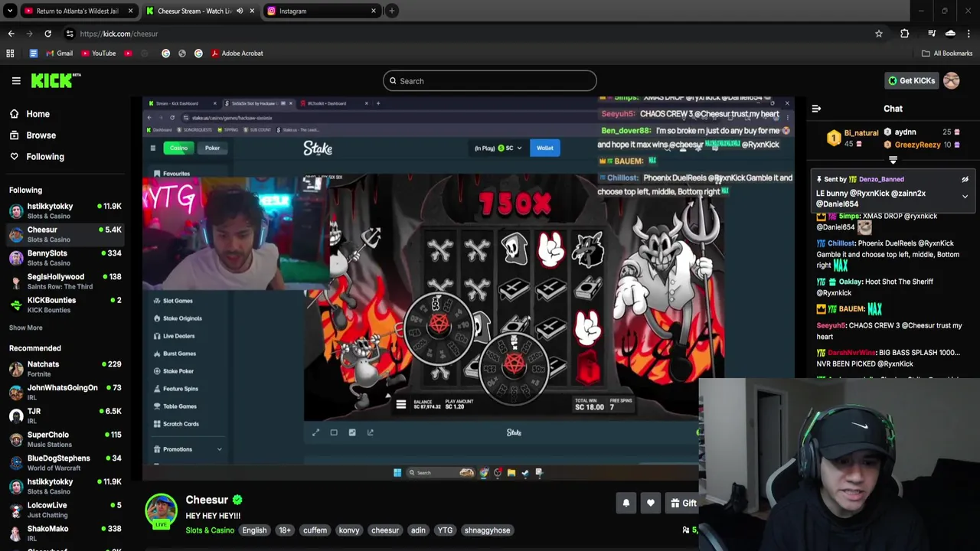This screenshot has width=980, height=551.
Task: Unpin the message sent by Denzo_Banned
Action: coord(965,179)
